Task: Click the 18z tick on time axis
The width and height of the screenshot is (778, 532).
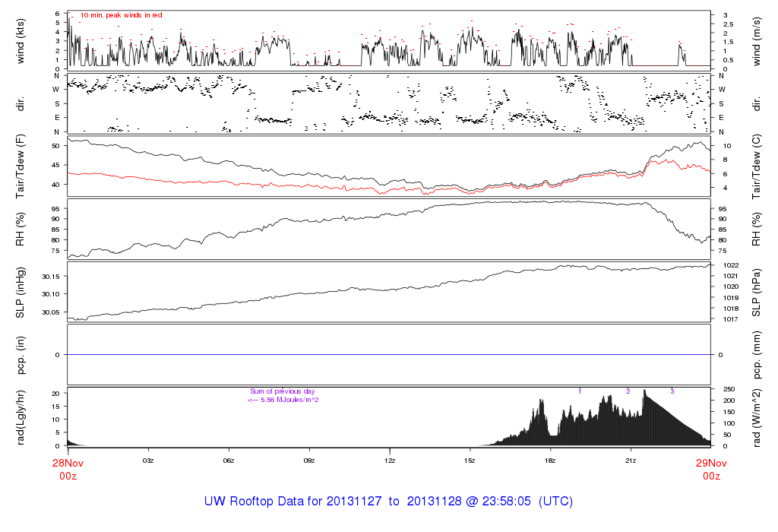Action: [550, 461]
